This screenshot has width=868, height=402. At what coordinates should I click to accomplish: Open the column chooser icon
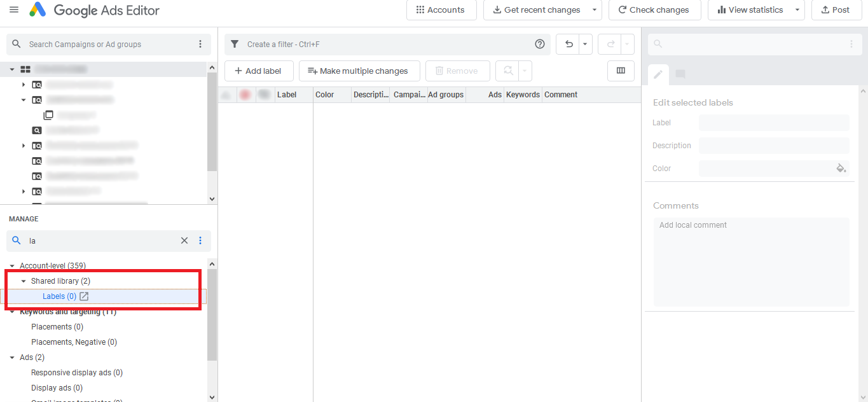click(621, 71)
